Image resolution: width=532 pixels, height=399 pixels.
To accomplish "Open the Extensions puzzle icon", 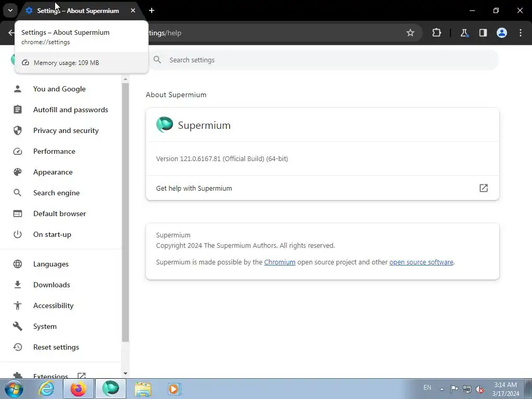I will pyautogui.click(x=436, y=33).
